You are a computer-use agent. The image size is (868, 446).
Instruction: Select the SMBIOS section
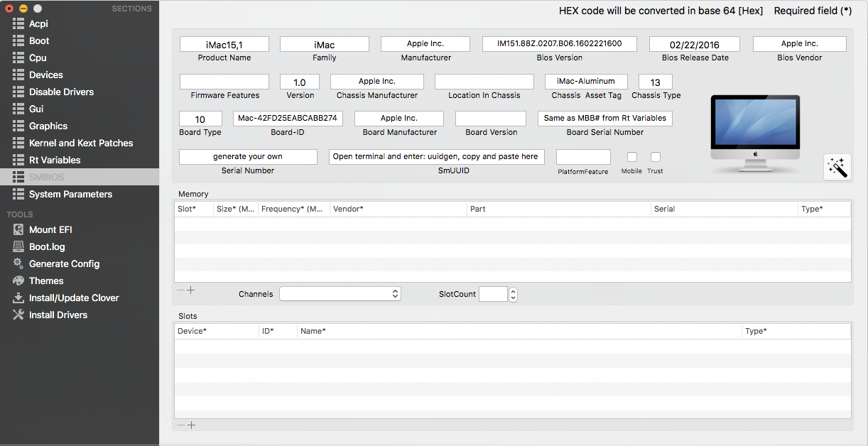point(80,177)
